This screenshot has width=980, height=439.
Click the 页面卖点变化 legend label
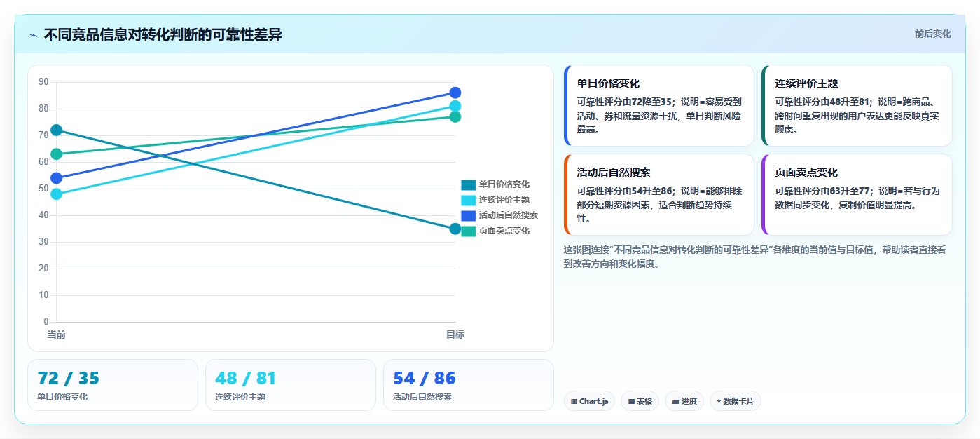click(x=504, y=231)
